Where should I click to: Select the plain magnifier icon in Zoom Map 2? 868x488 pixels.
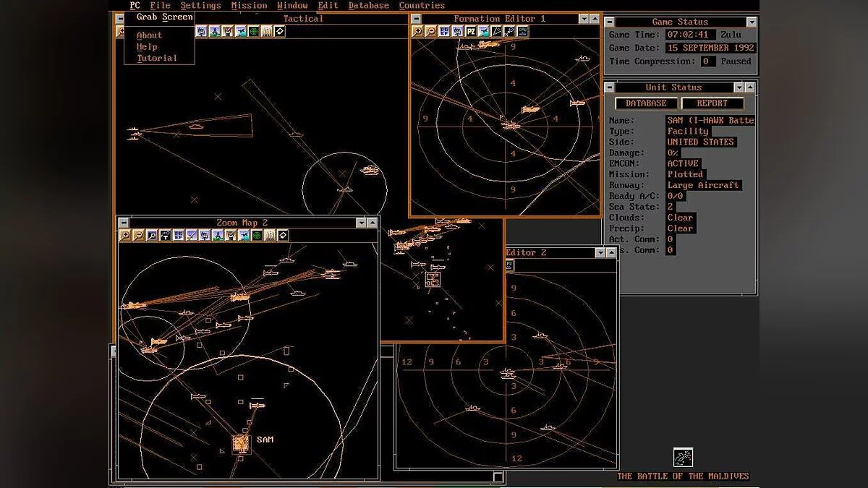151,235
